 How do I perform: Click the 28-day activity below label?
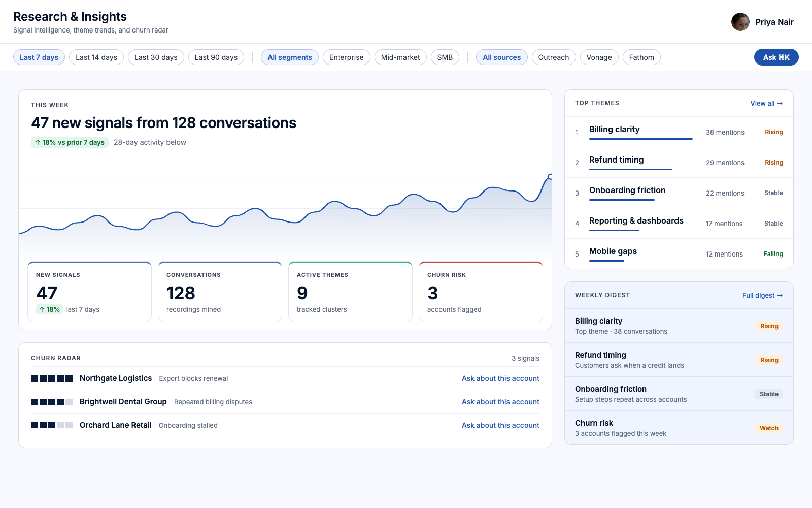[x=150, y=142]
